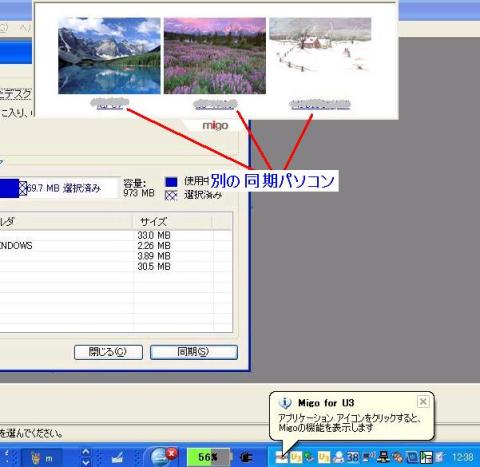Viewport: 480px width, 467px height.
Task: Click the 容量 973 MB capacity label
Action: tap(139, 188)
